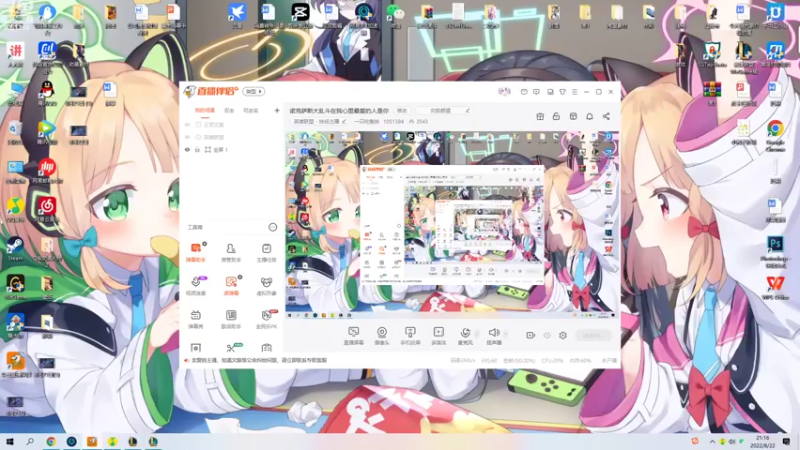
Task: Open the gift box icon above the preview
Action: pyautogui.click(x=540, y=116)
